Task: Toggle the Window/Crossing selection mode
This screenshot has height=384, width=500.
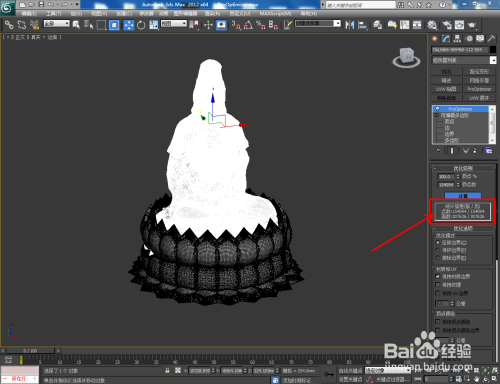Action: (114, 25)
